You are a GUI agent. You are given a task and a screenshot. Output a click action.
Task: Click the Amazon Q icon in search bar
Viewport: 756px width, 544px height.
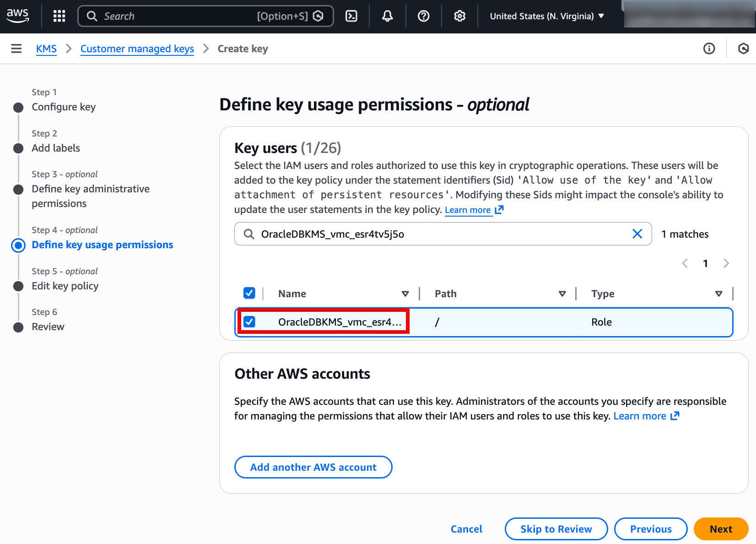point(318,16)
